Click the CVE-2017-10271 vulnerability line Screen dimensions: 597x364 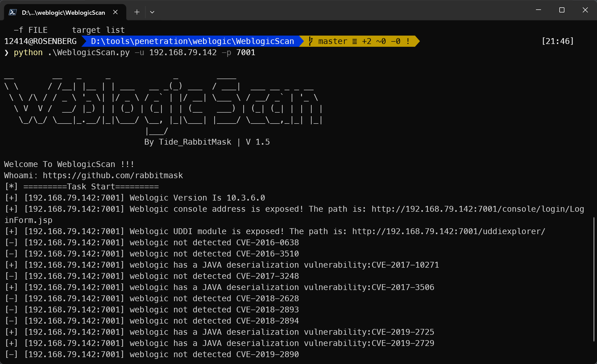click(x=222, y=265)
